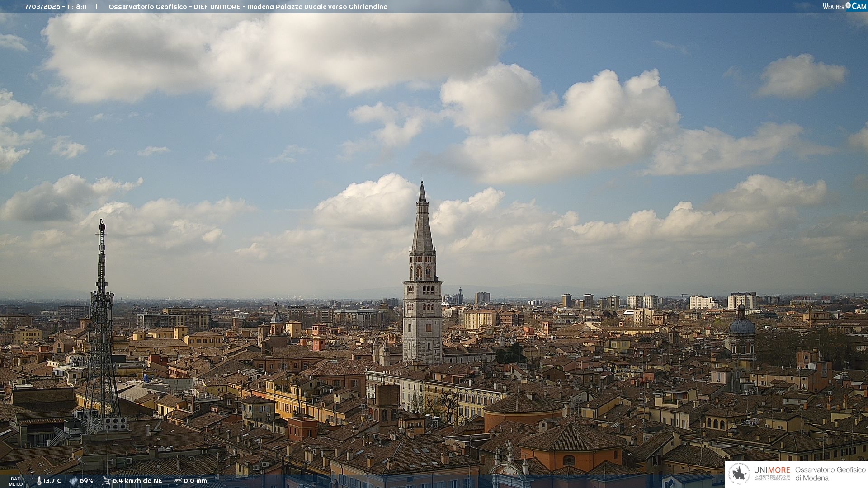Click the wind vane anemometer icon
868x488 pixels.
coord(106,481)
